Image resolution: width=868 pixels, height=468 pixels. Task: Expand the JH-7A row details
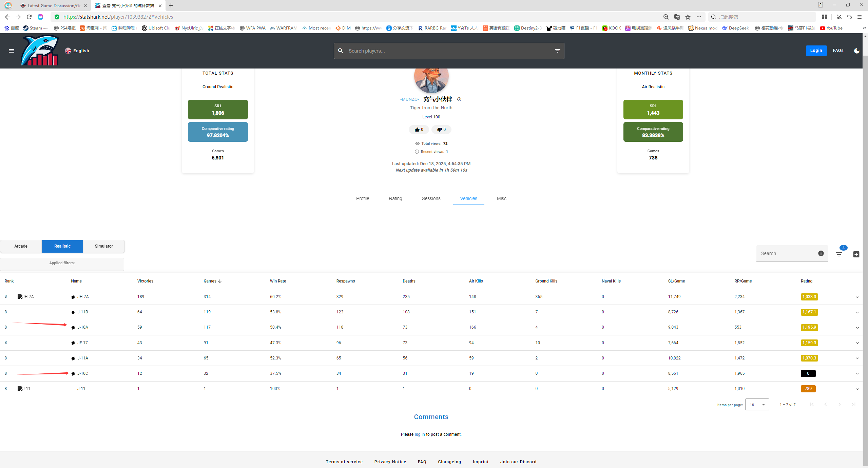tap(857, 297)
